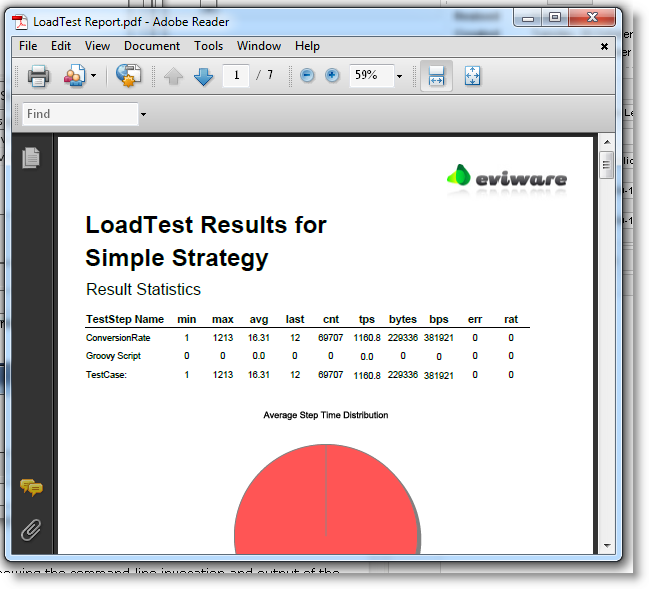
Task: Open the Tools menu
Action: click(209, 46)
